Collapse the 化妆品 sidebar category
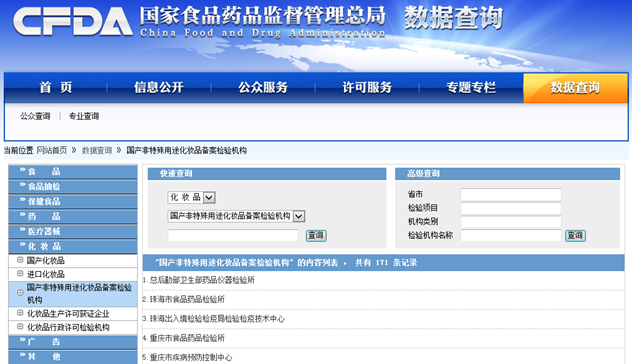632x364 pixels. (x=73, y=246)
